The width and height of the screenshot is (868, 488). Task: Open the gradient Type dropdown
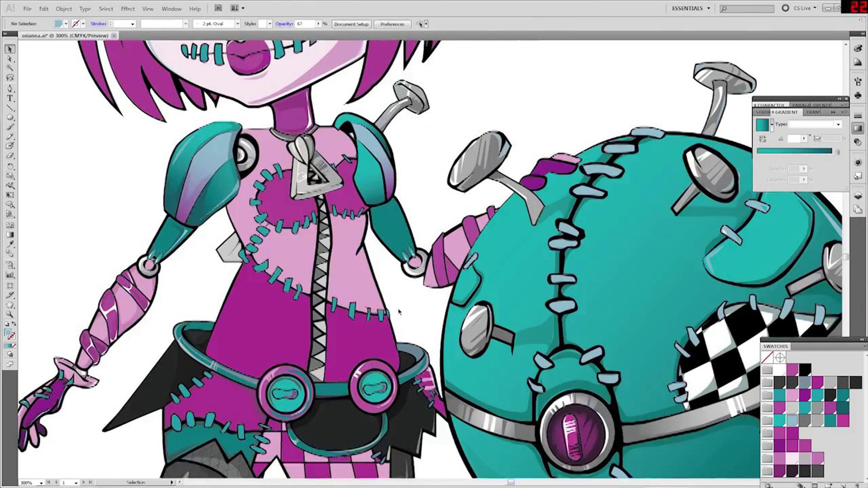[x=838, y=124]
